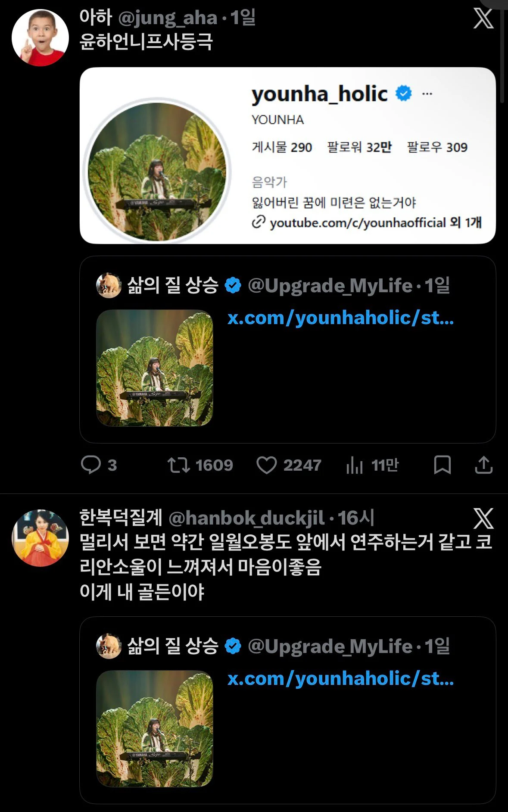This screenshot has height=812, width=508.
Task: Click the youtube.com/c/younhaofficial link
Action: pos(358,223)
